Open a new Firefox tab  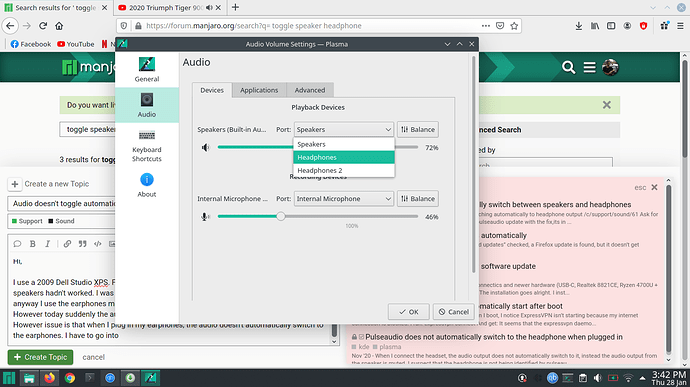[x=235, y=7]
